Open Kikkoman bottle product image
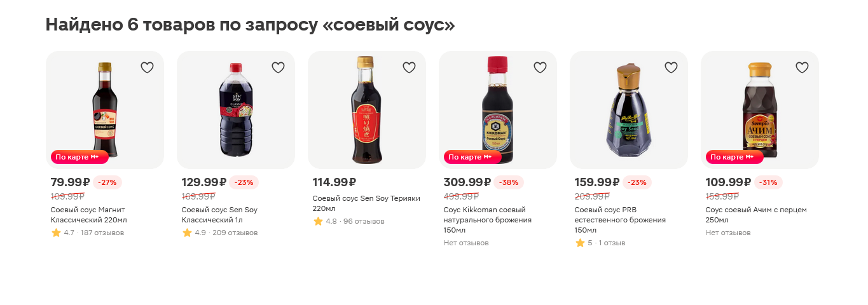This screenshot has height=305, width=868. tap(497, 109)
